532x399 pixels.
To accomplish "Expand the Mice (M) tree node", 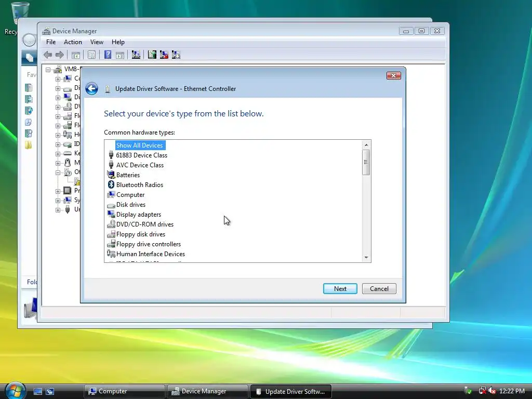I will [58, 163].
